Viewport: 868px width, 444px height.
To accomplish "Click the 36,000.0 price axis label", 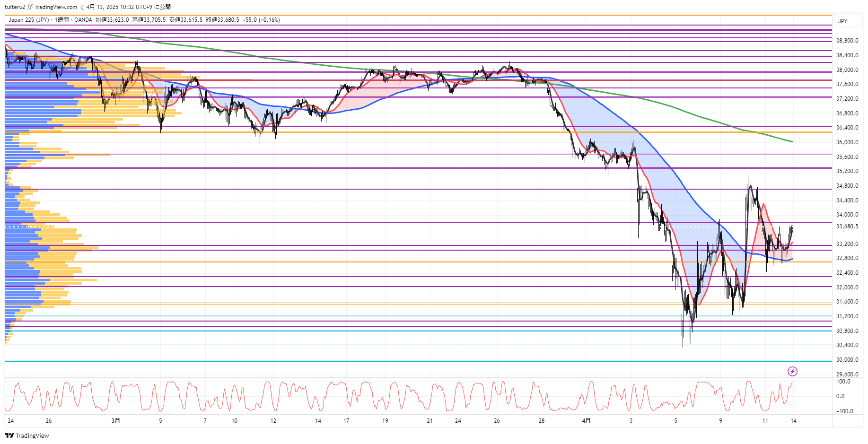I will click(x=847, y=142).
